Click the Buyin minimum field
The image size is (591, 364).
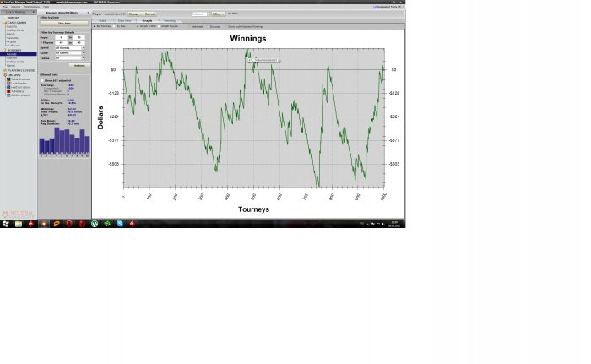point(61,38)
